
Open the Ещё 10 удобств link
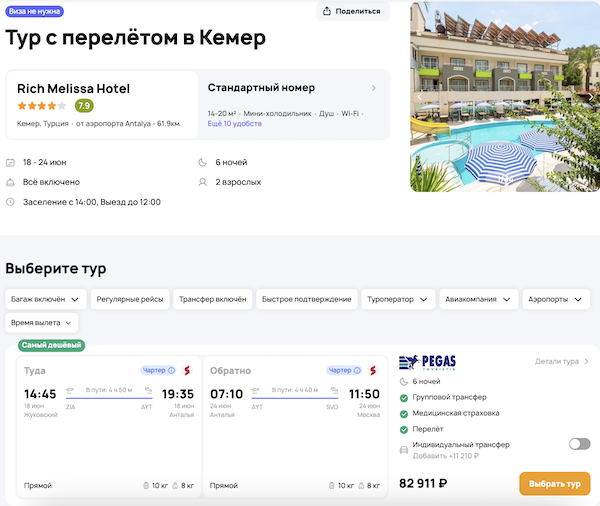click(x=233, y=123)
